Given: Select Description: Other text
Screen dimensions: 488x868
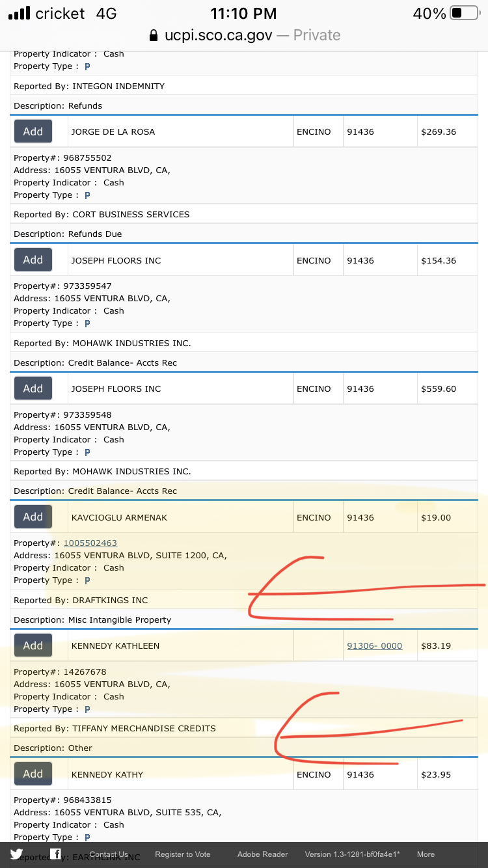Looking at the screenshot, I should pos(53,748).
